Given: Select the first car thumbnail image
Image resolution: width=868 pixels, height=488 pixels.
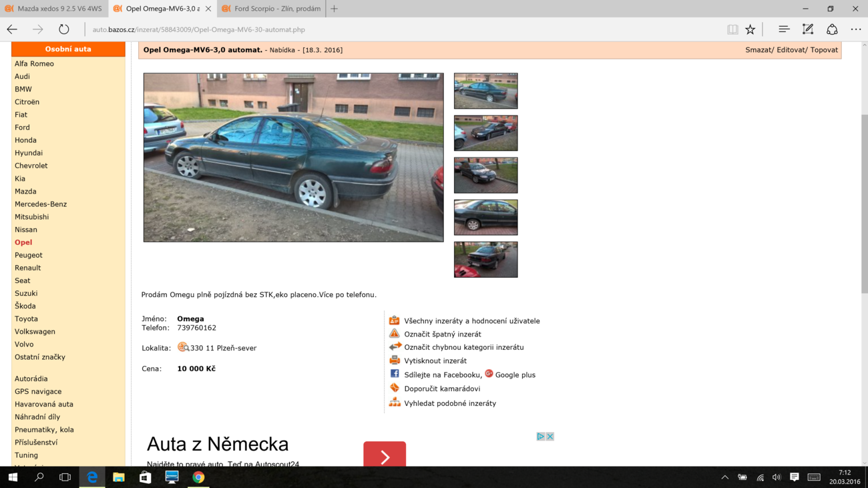Looking at the screenshot, I should 485,91.
